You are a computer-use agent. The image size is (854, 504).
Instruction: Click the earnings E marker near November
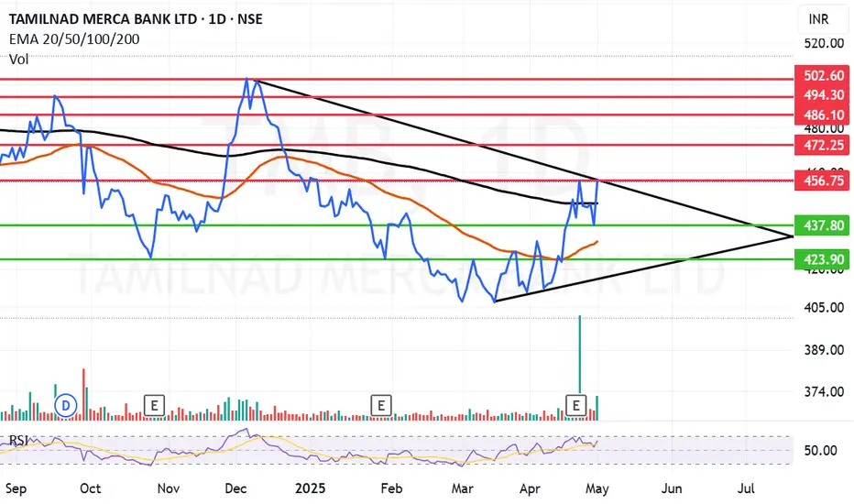(x=154, y=405)
